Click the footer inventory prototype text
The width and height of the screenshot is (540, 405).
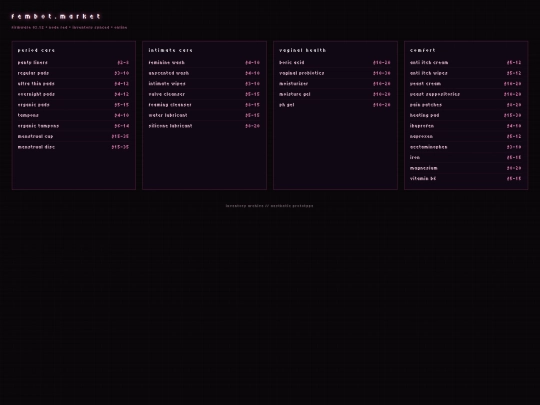pos(269,206)
